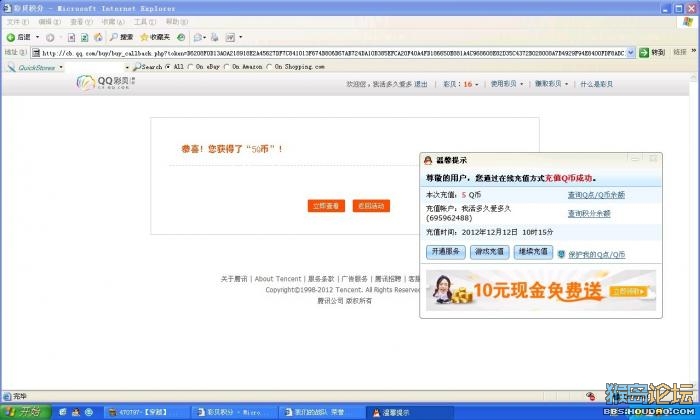This screenshot has width=700, height=420.
Task: Click the 10元现金免费送 banner ad
Action: pyautogui.click(x=541, y=290)
